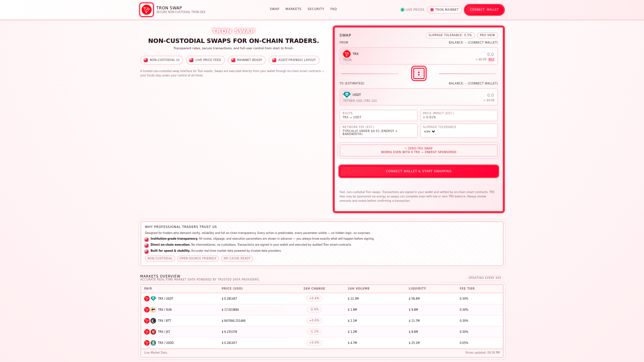Click the Slippage Tolerance: 0.5% pill at top
The image size is (644, 362).
[x=450, y=35]
